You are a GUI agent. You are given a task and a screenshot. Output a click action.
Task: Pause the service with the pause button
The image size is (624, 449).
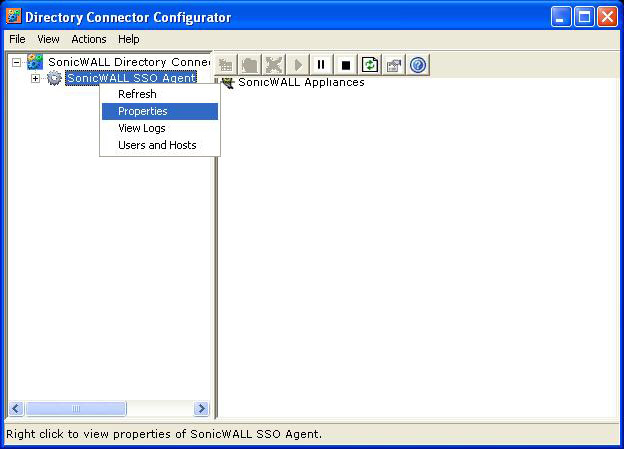coord(322,64)
